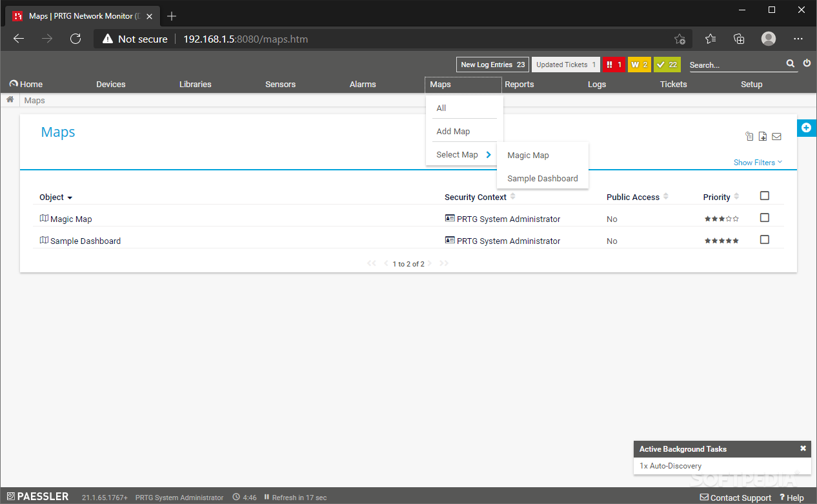The height and width of the screenshot is (504, 817).
Task: Open the Setup menu
Action: point(752,85)
